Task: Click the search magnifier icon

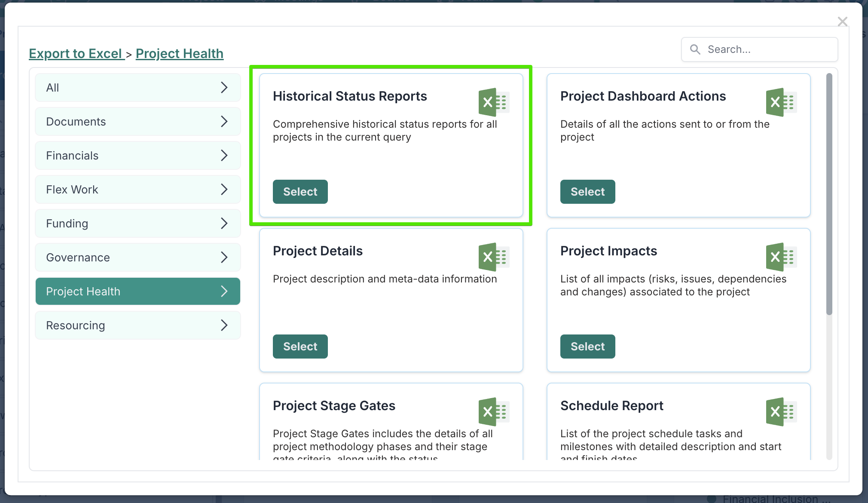Action: click(x=695, y=49)
